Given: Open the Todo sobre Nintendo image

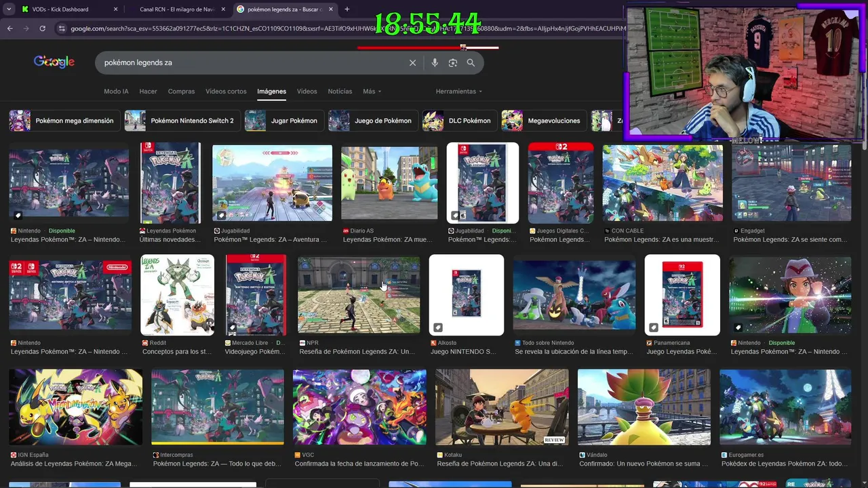Looking at the screenshot, I should (x=574, y=295).
